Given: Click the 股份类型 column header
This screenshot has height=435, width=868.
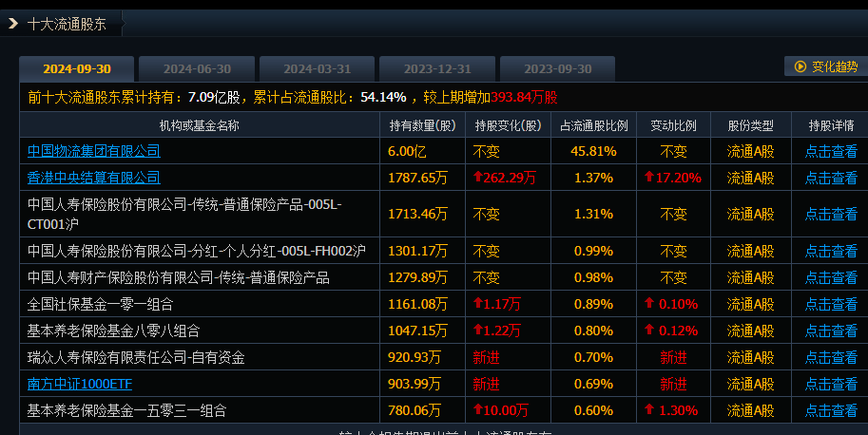Looking at the screenshot, I should [750, 125].
